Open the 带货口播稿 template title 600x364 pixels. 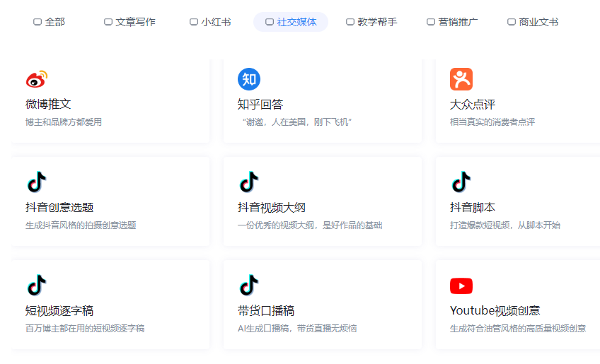point(266,310)
